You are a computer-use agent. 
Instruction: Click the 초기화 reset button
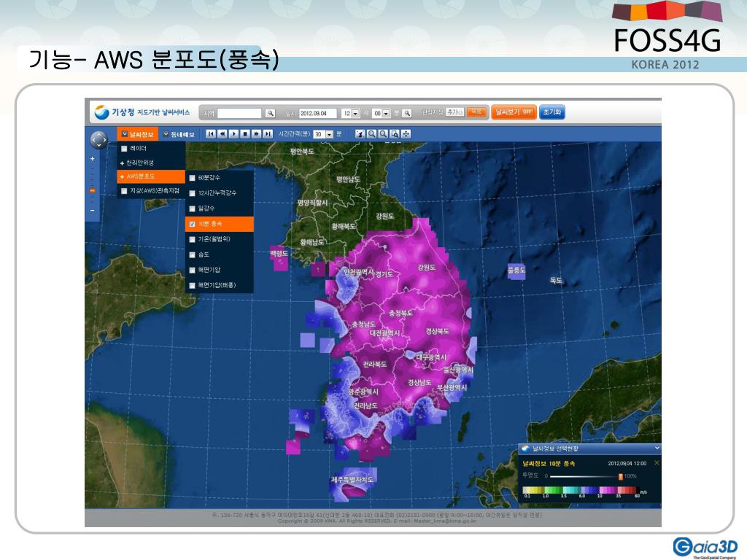(x=552, y=112)
